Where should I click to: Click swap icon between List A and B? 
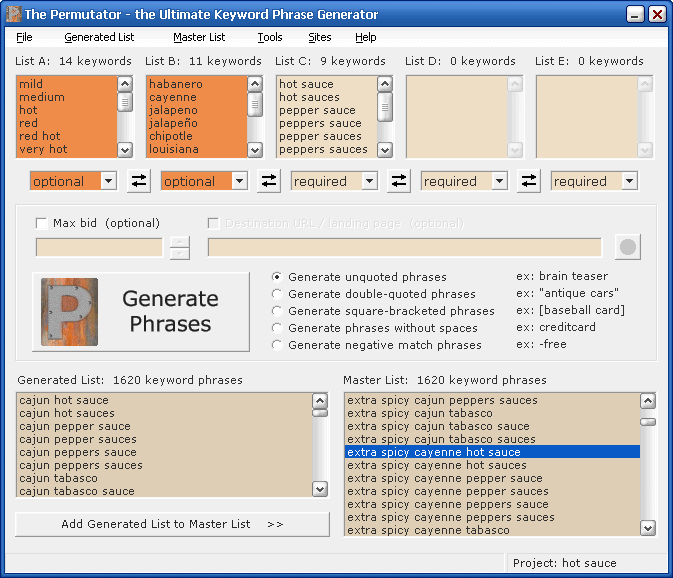point(139,181)
